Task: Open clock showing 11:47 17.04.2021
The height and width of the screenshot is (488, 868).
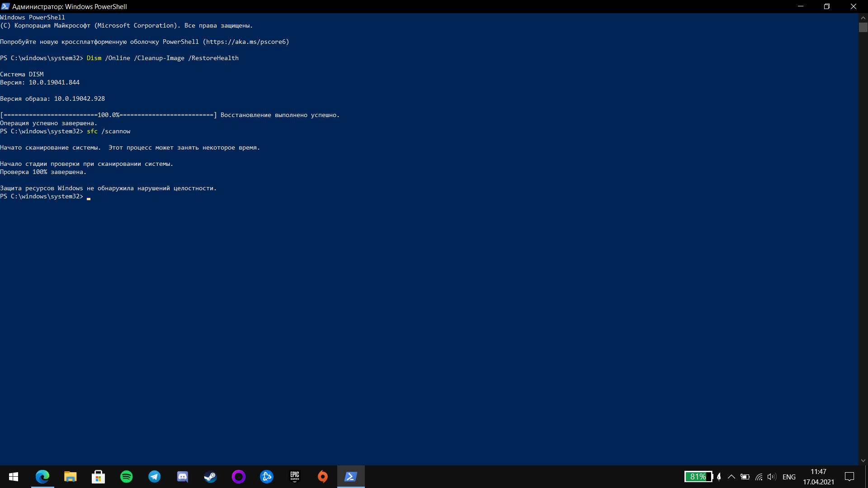Action: tap(818, 477)
